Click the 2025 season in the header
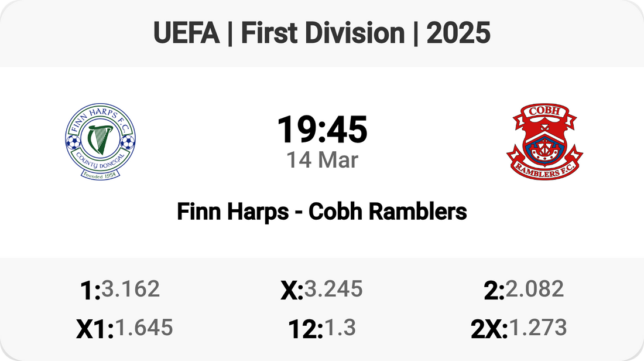The height and width of the screenshot is (361, 644). (x=458, y=35)
